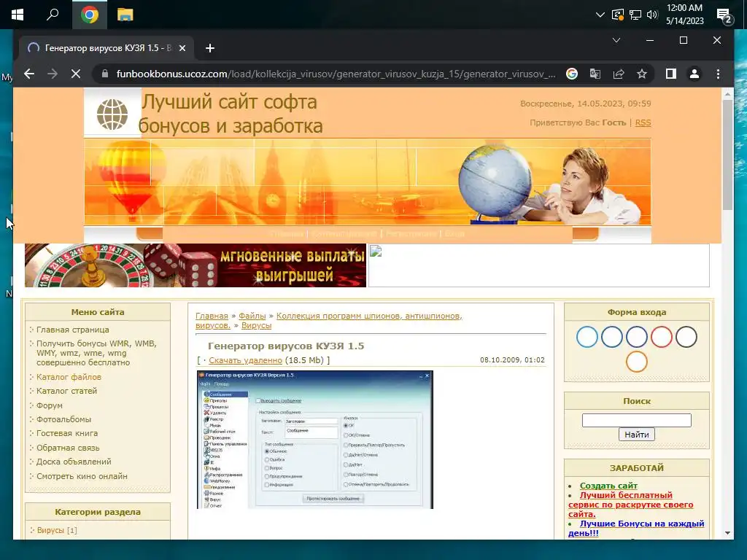Open the KUZYA generator screenshot thumbnail
Image resolution: width=747 pixels, height=560 pixels.
(315, 440)
